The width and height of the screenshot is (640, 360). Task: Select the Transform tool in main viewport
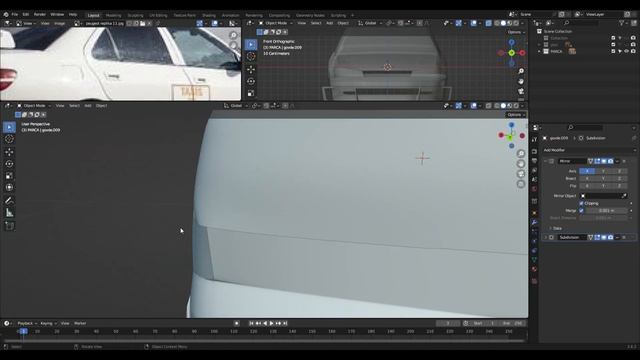pyautogui.click(x=9, y=187)
